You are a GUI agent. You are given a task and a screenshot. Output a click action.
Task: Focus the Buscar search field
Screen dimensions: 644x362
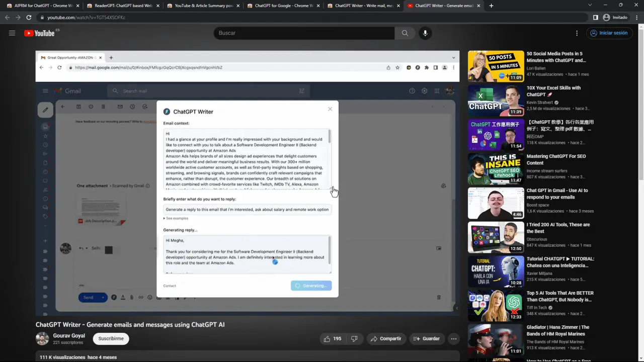click(304, 33)
